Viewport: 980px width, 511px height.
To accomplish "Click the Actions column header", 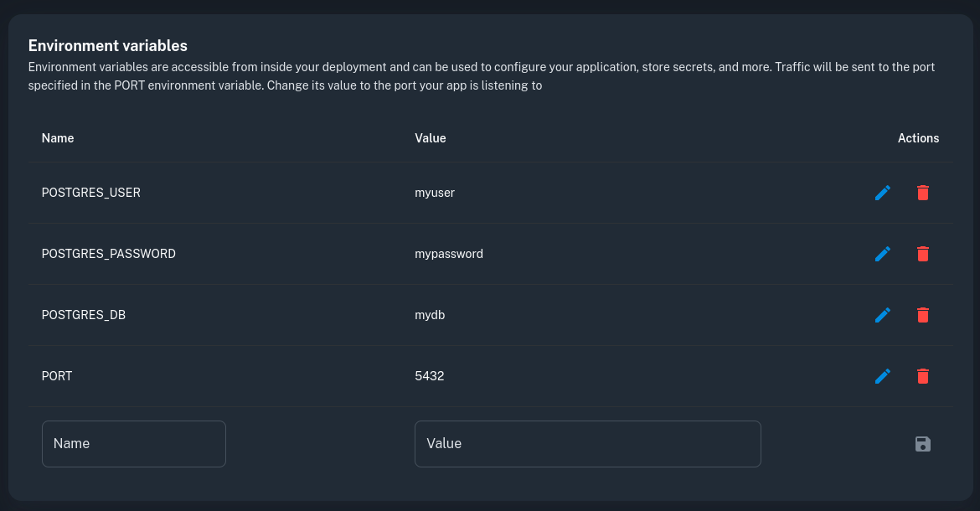I will click(918, 138).
